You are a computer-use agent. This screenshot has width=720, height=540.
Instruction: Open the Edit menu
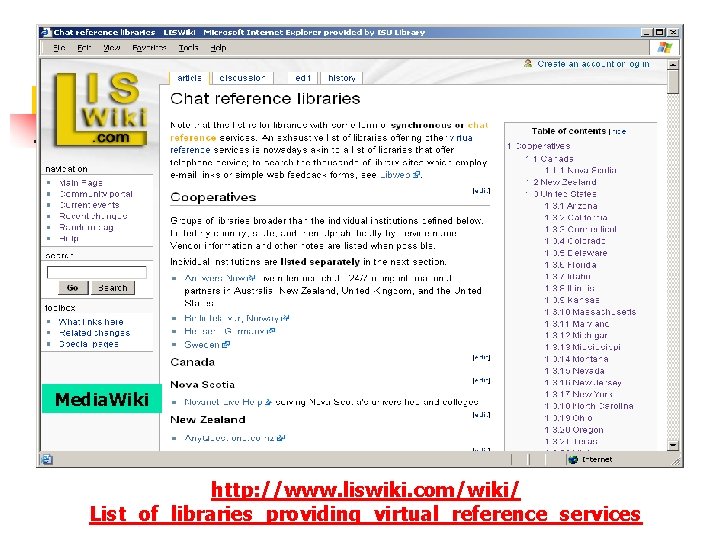coord(84,48)
